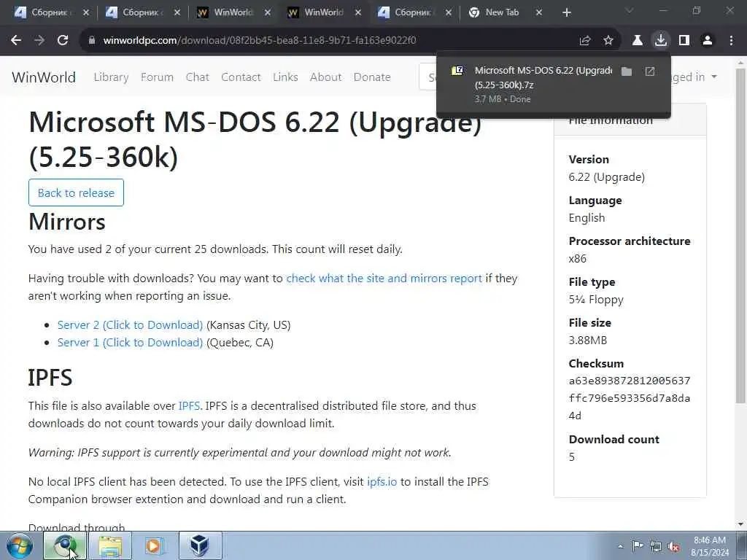
Task: Click the muted volume tray icon
Action: point(673,546)
